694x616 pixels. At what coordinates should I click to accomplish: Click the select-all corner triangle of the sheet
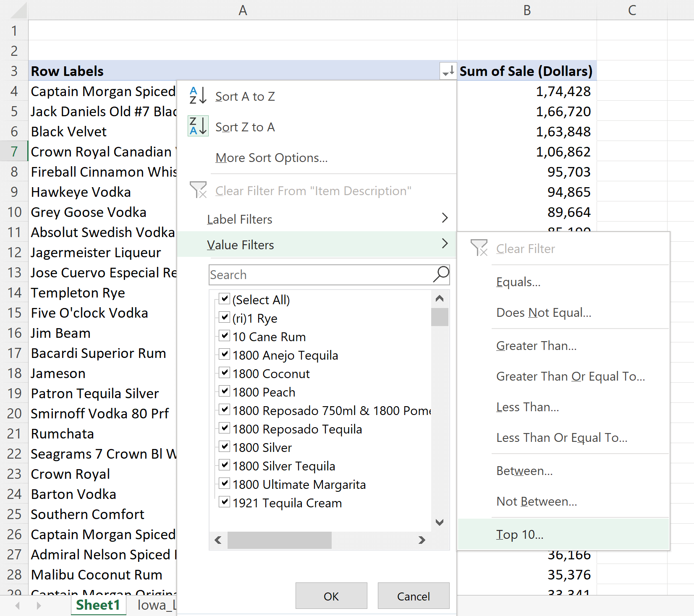18,11
